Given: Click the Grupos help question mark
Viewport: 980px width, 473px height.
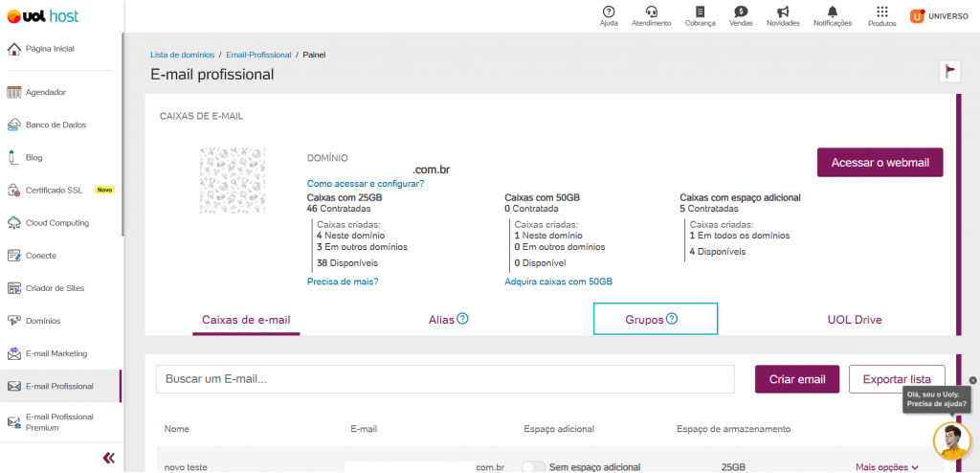Looking at the screenshot, I should [671, 319].
